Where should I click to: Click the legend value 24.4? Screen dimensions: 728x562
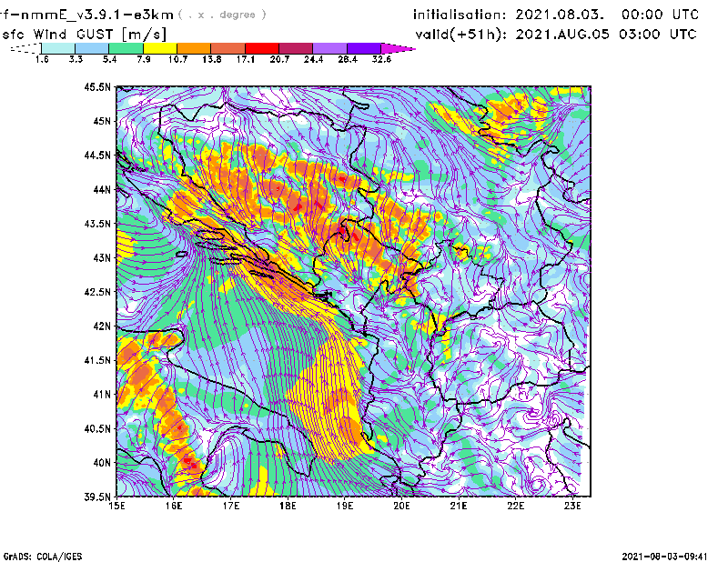tap(313, 59)
